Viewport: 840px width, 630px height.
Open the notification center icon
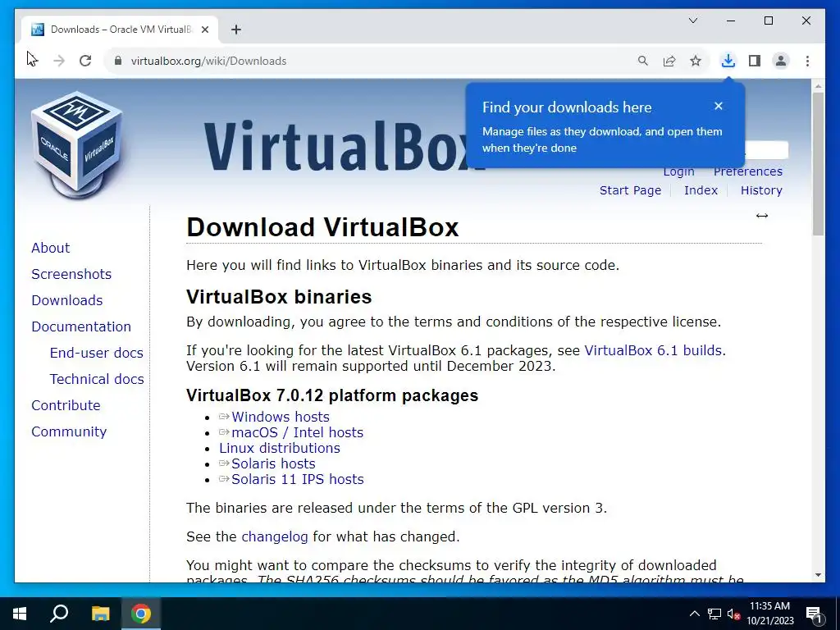point(815,614)
